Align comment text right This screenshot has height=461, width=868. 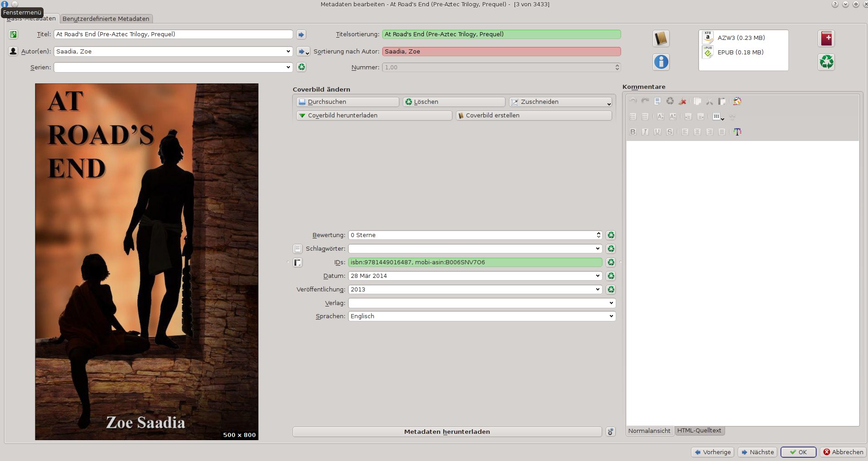[x=710, y=132]
